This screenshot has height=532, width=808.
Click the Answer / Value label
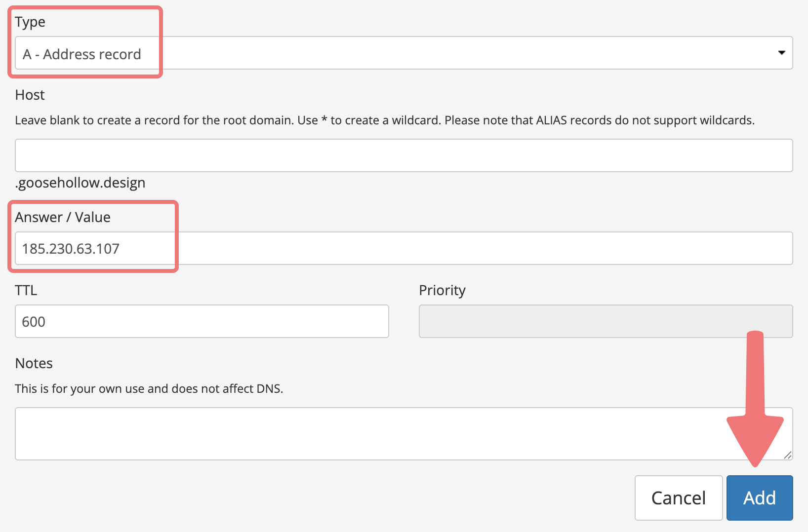click(63, 217)
